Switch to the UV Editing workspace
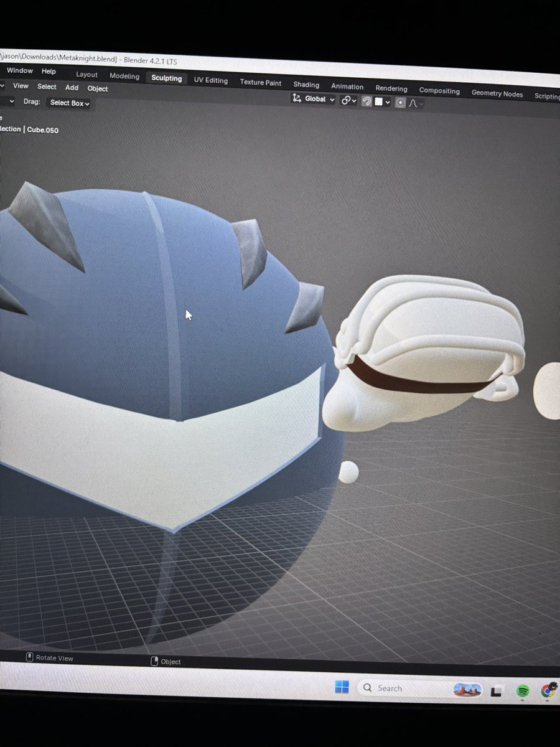560x747 pixels. click(210, 80)
